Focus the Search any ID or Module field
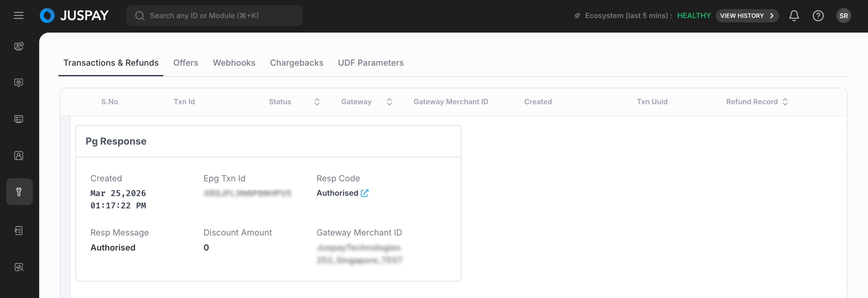This screenshot has width=868, height=298. point(214,16)
